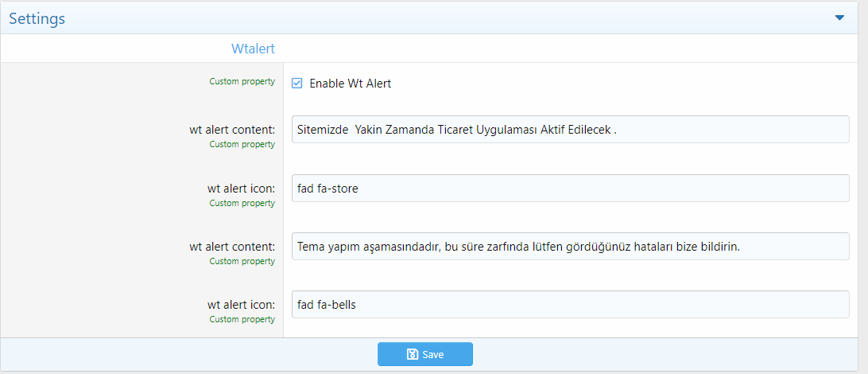Select the wt alert icon label for fa-store
The width and height of the screenshot is (868, 374).
coord(241,189)
